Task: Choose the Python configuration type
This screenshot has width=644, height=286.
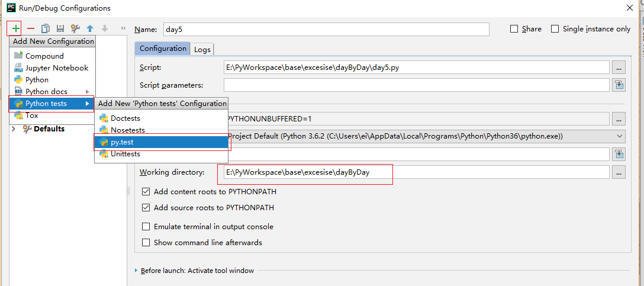Action: coord(53,80)
